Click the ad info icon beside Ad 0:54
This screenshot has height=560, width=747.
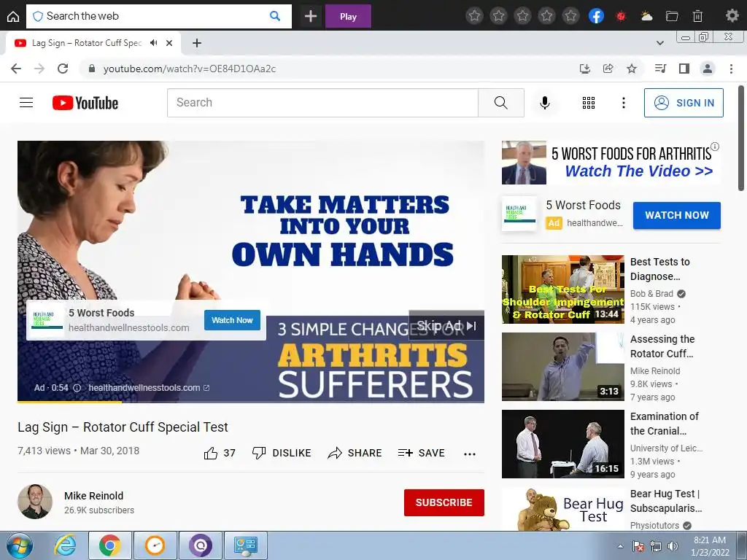point(77,388)
